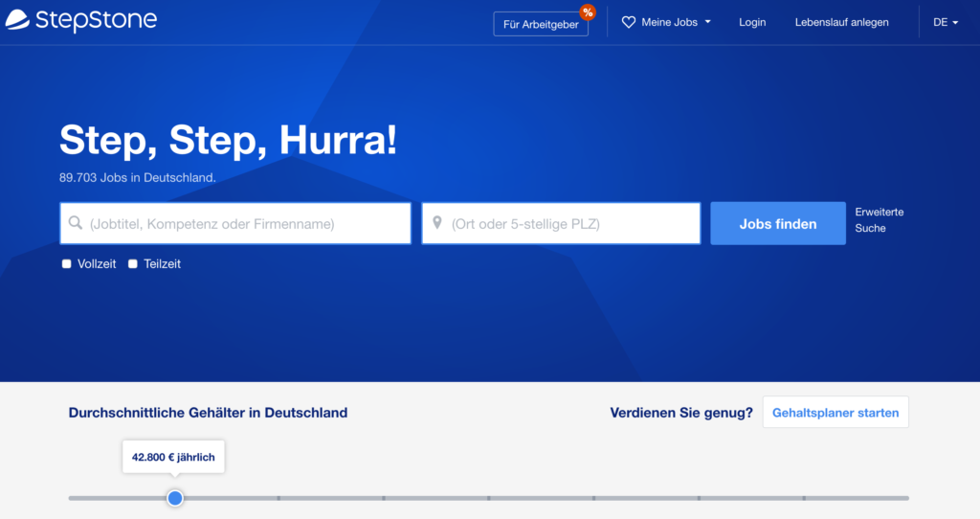980x519 pixels.
Task: Click the StepStone logo
Action: point(80,20)
